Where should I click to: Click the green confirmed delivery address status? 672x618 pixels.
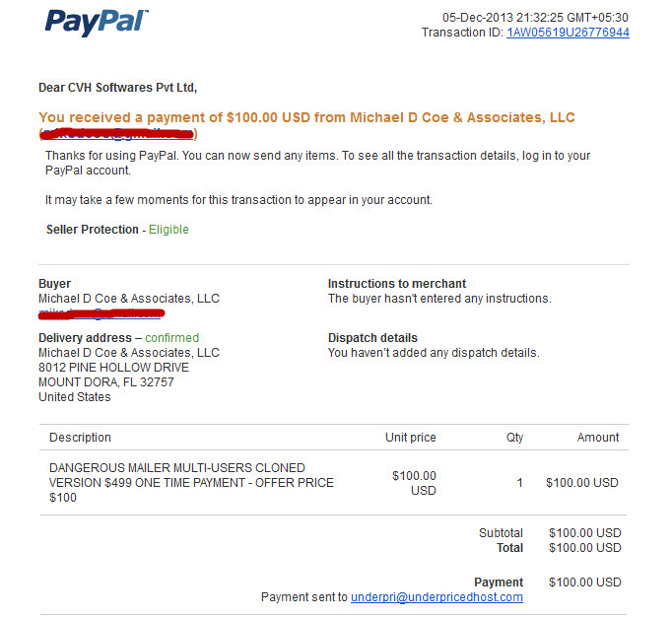pyautogui.click(x=171, y=338)
